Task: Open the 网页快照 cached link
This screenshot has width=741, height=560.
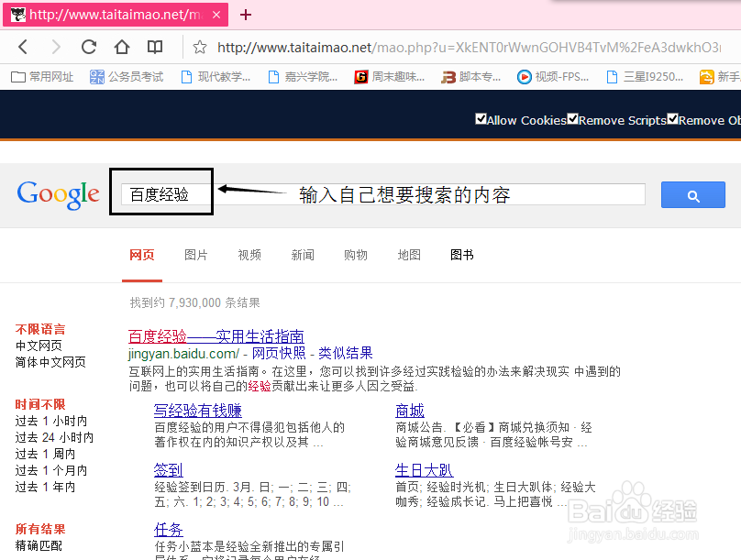Action: [x=279, y=353]
